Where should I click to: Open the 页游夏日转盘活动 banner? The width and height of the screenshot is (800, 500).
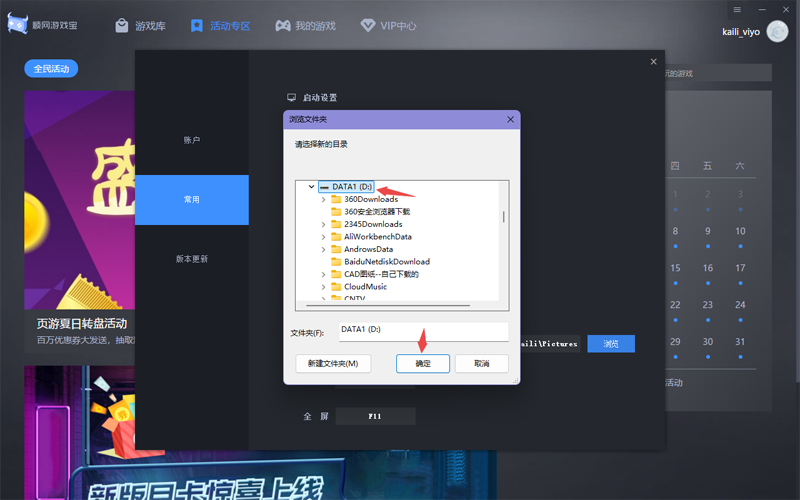tap(80, 222)
